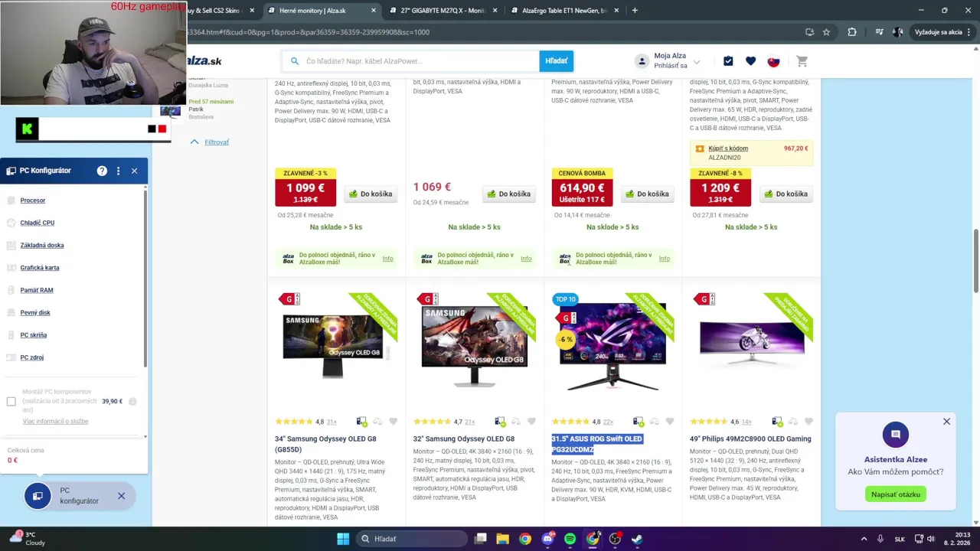This screenshot has height=551, width=980.
Task: Select Chladič CPU in PC Konfigurátor
Action: pyautogui.click(x=38, y=223)
